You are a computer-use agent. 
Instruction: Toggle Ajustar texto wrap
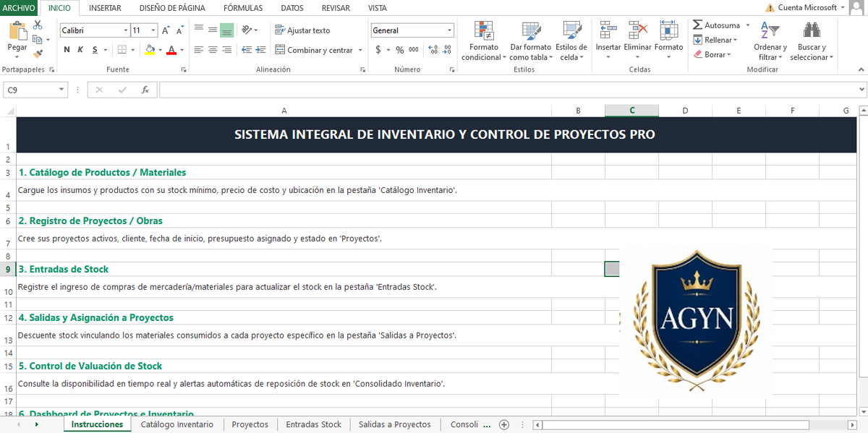[302, 30]
